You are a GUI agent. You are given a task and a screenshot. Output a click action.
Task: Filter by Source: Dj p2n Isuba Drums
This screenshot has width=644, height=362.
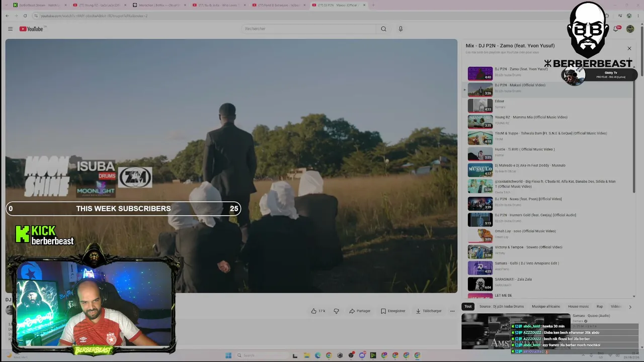coord(502,306)
